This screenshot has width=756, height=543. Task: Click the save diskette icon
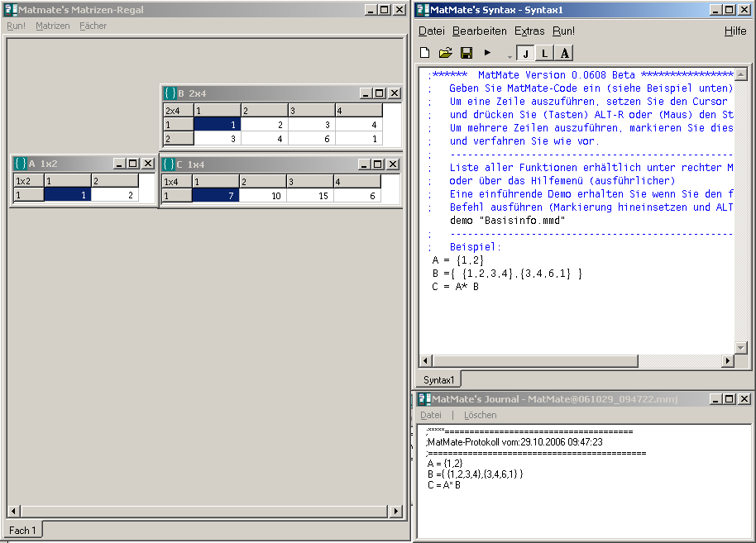[x=467, y=53]
